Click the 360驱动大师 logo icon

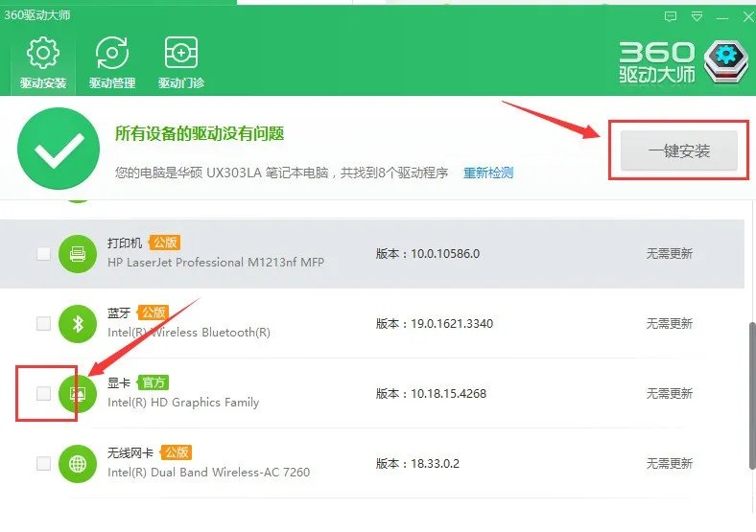(725, 61)
